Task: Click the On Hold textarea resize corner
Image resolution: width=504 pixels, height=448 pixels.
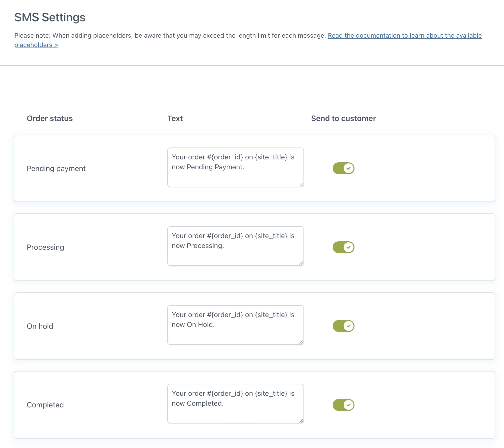Action: pyautogui.click(x=301, y=342)
